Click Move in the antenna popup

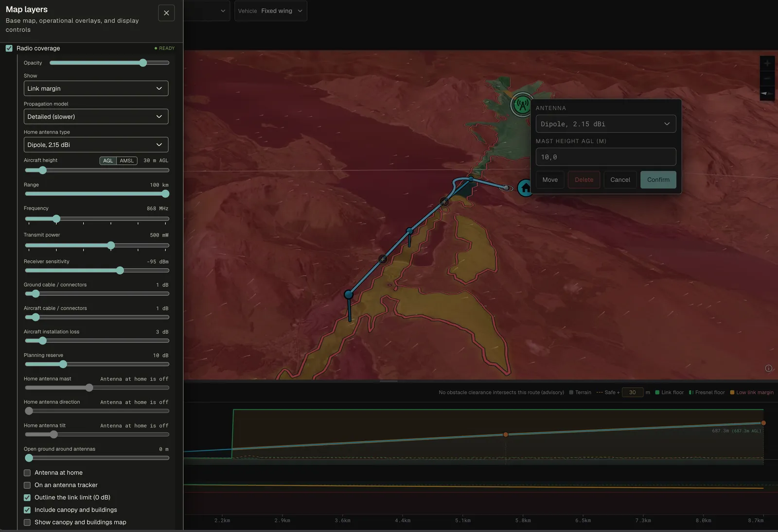click(x=550, y=180)
